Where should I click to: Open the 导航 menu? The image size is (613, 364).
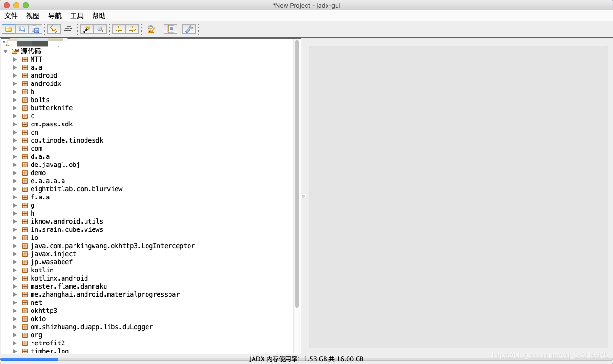pyautogui.click(x=55, y=16)
